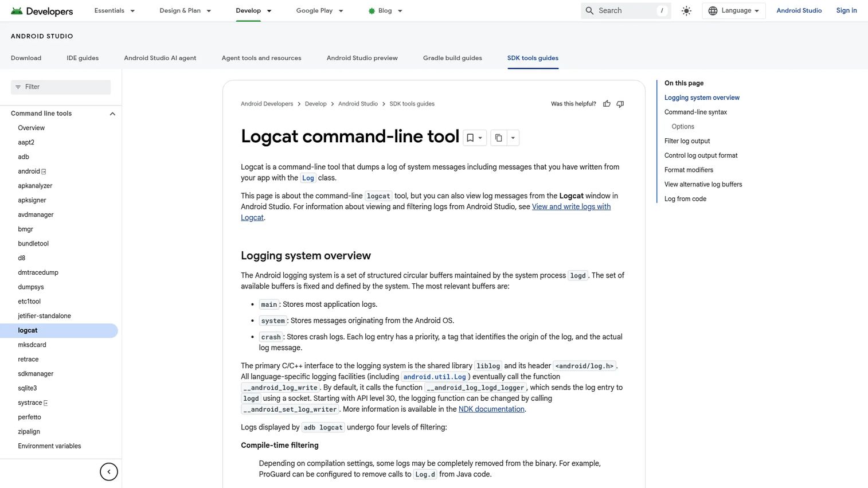Click the Log class inline link
This screenshot has height=488, width=868.
coord(308,178)
